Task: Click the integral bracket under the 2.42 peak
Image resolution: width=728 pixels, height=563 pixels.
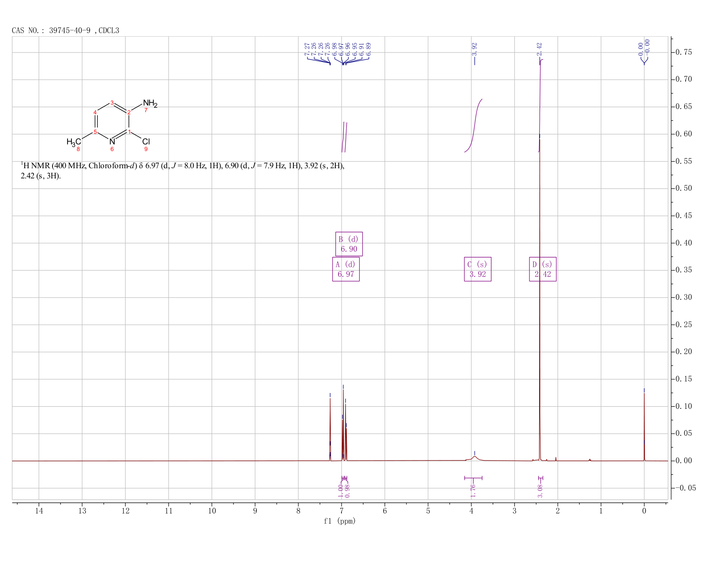Action: 541,478
